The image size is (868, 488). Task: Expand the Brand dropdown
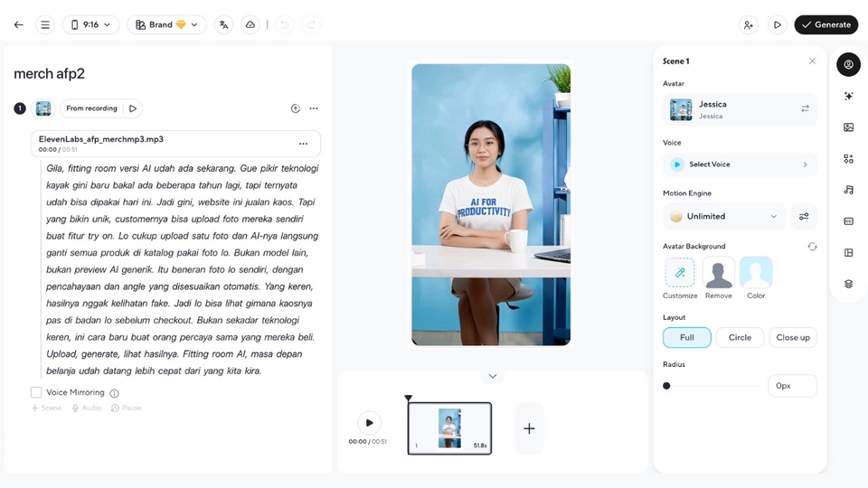pos(166,25)
